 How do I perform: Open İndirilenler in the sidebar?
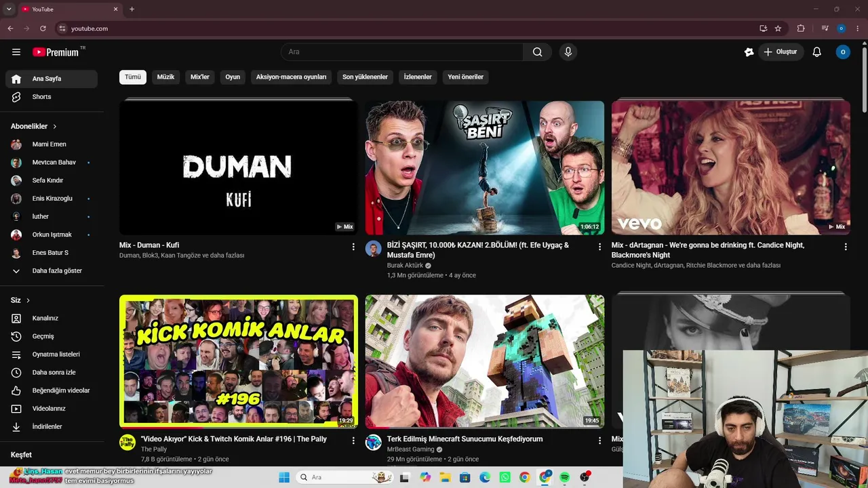pos(52,427)
